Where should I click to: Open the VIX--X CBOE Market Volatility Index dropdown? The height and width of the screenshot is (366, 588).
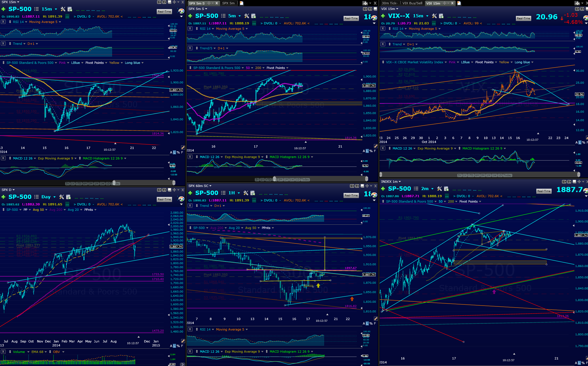click(416, 62)
